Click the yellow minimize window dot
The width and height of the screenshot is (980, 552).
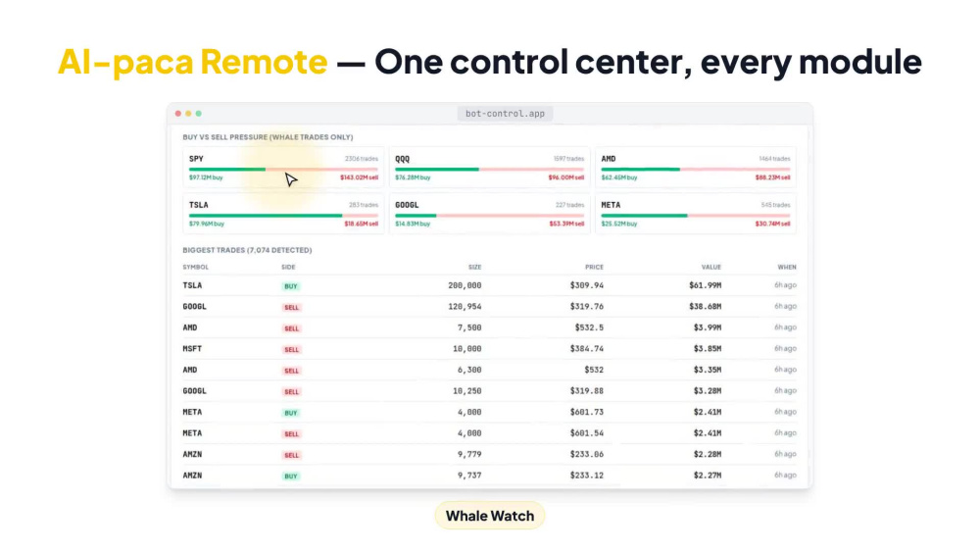click(x=188, y=114)
